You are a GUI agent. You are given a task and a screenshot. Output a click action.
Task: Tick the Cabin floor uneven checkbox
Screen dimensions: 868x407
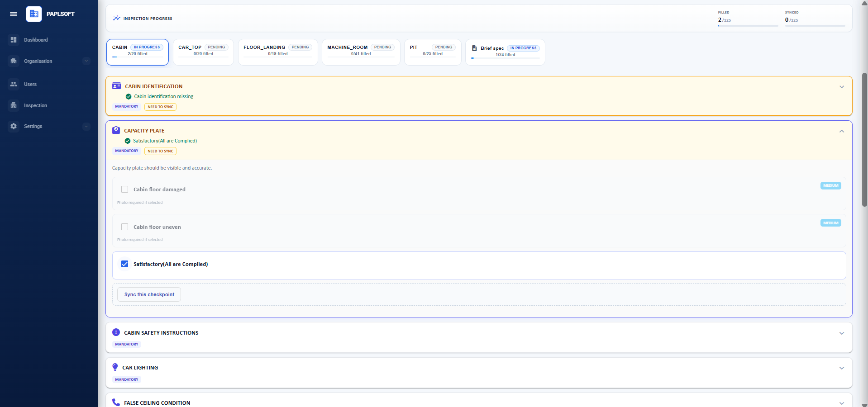pos(125,227)
